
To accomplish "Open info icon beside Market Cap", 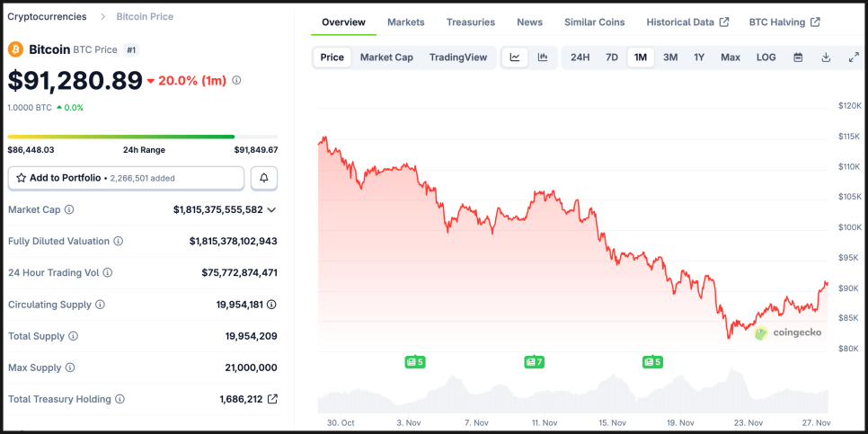I will pos(69,209).
